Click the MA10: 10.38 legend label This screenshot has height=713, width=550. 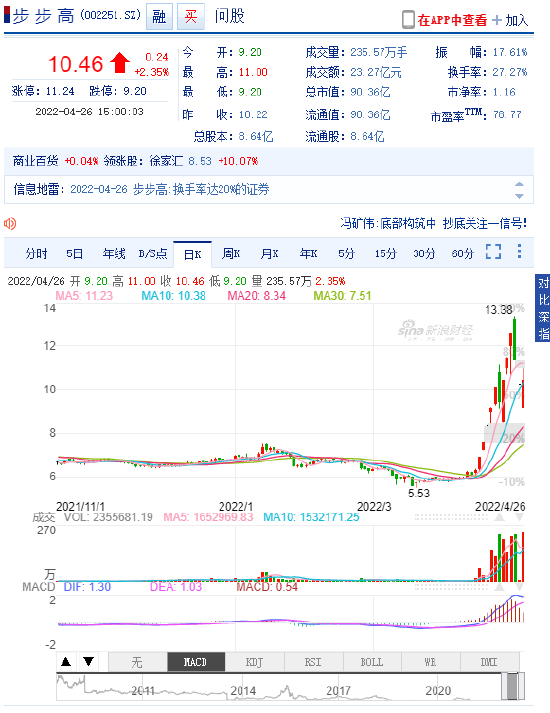pos(174,296)
